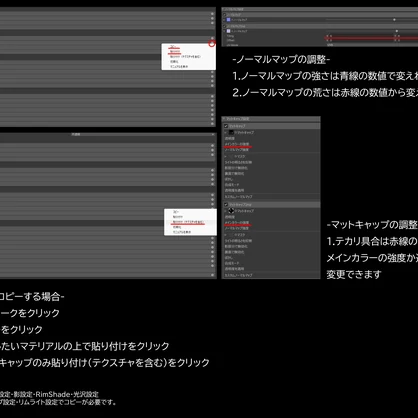Click the first メインカラーの強度 property

(x=237, y=144)
